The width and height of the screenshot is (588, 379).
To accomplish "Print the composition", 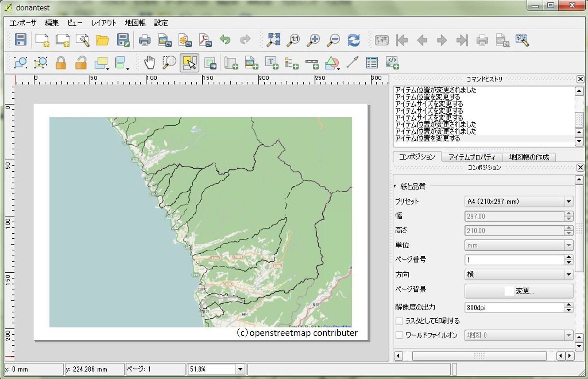I will pyautogui.click(x=145, y=40).
